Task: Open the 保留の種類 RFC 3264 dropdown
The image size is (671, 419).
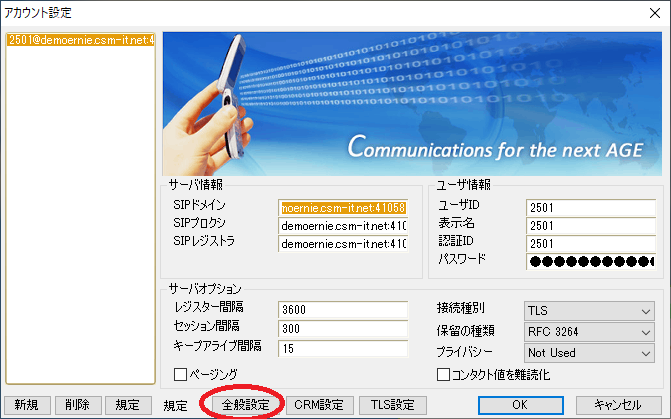Action: pos(589,332)
